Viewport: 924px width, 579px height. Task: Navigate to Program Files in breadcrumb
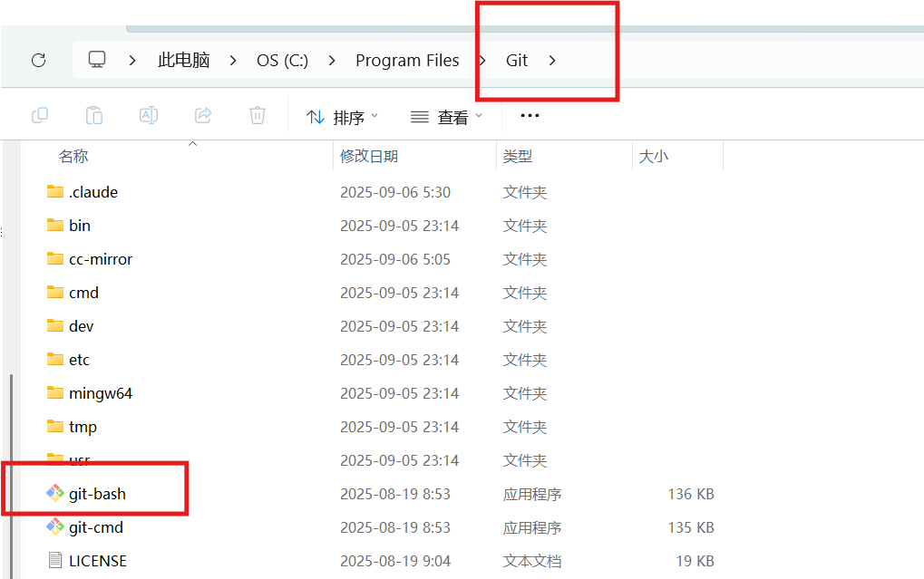[x=407, y=60]
